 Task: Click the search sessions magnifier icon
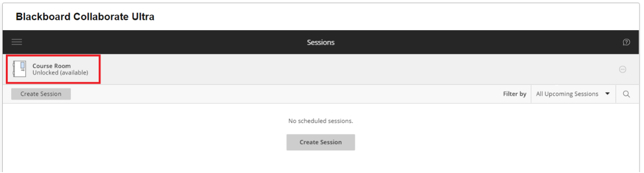point(626,94)
